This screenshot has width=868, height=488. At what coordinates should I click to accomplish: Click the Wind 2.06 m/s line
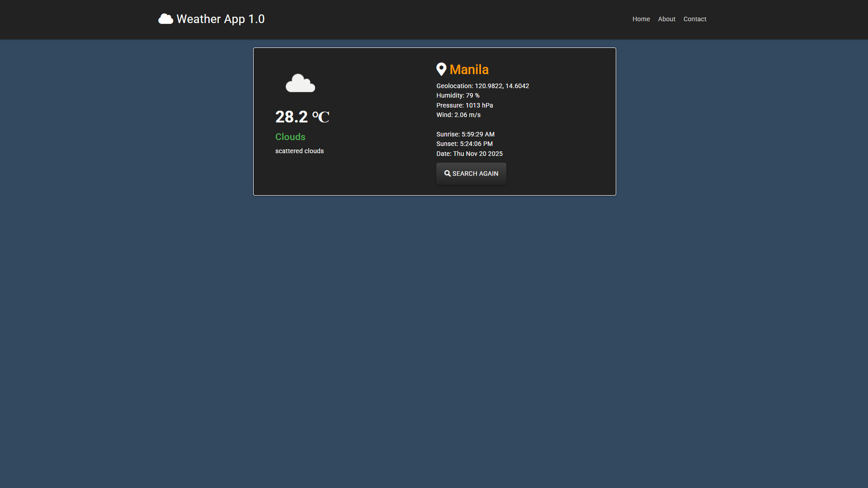458,115
